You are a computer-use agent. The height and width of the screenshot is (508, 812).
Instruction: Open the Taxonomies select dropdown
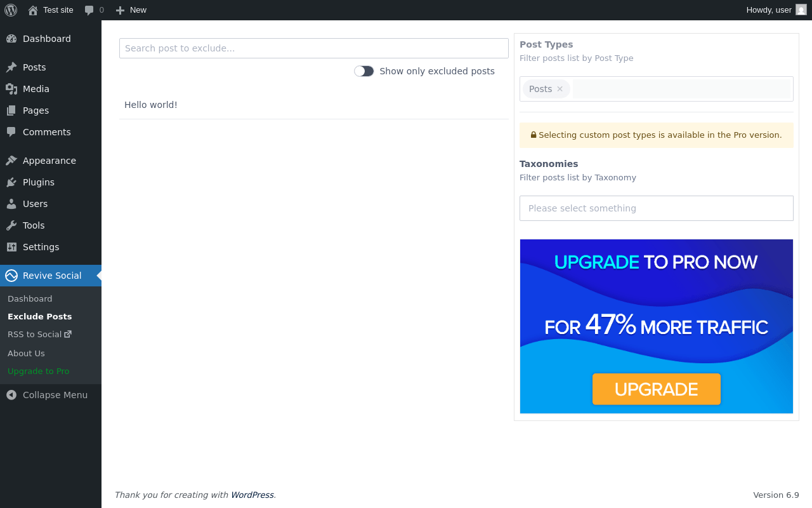coord(657,208)
